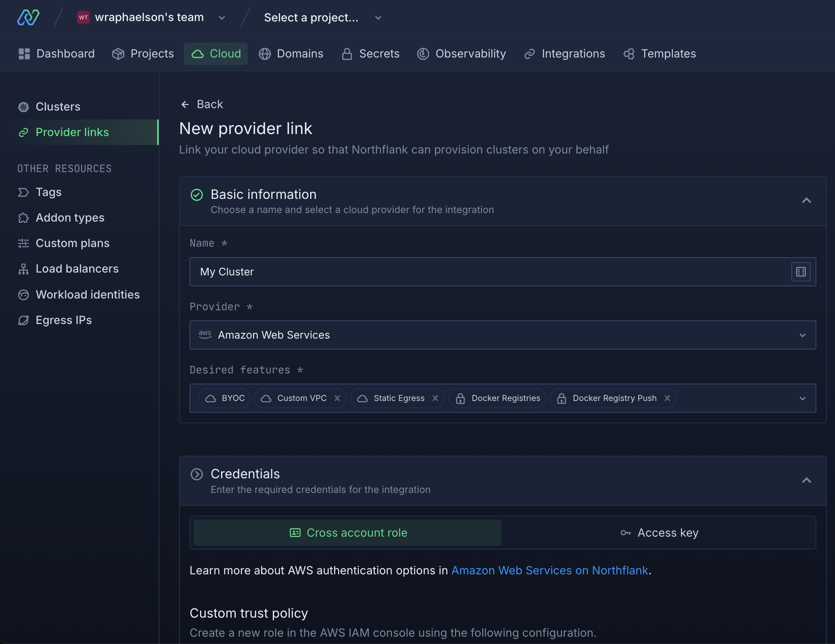835x644 pixels.
Task: Remove the Static Egress feature tag
Action: [x=435, y=398]
